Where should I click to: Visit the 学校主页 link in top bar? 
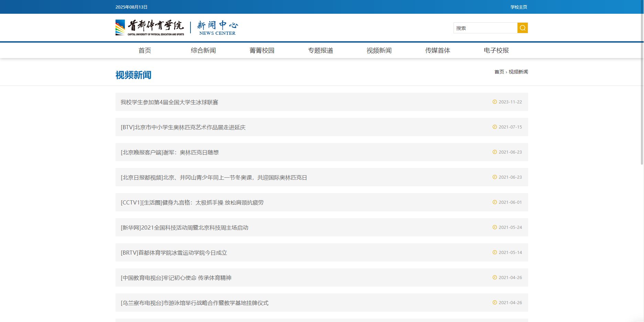point(519,7)
